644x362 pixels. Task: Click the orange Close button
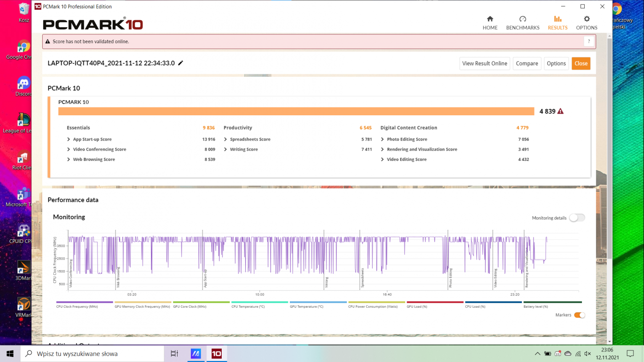point(581,63)
